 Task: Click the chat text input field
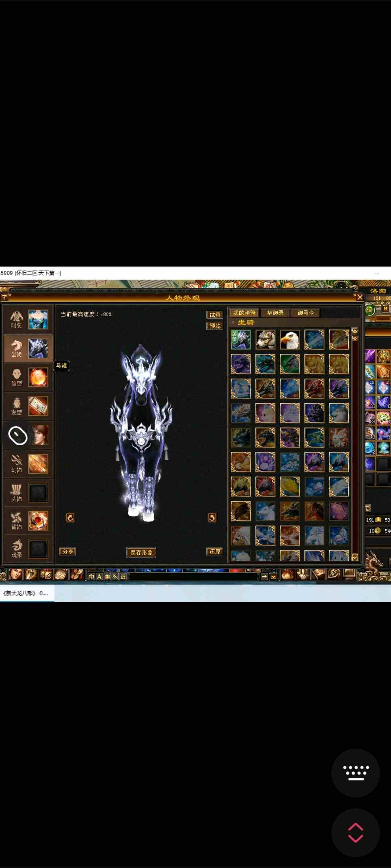[194, 576]
